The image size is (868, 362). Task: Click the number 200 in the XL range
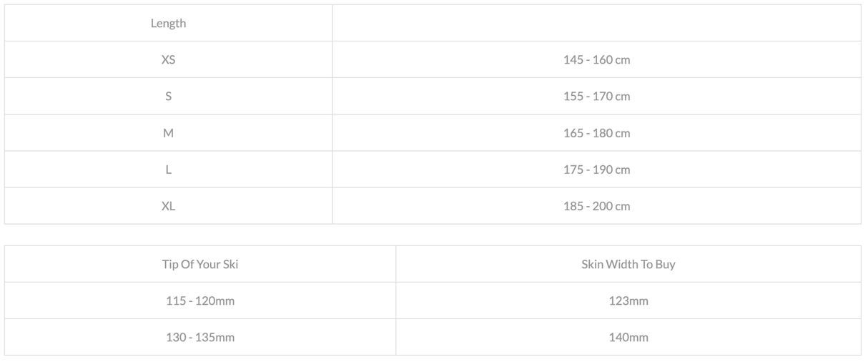pos(603,205)
